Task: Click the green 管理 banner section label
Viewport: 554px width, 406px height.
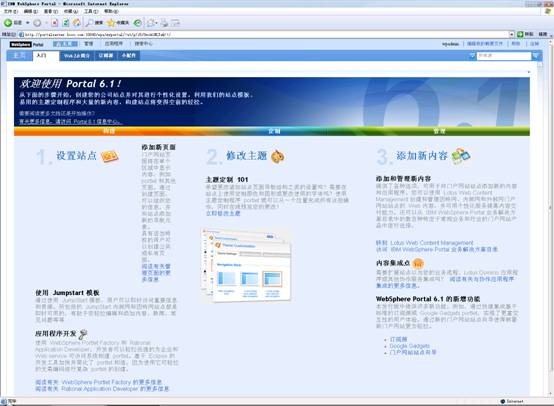Action: pos(439,131)
